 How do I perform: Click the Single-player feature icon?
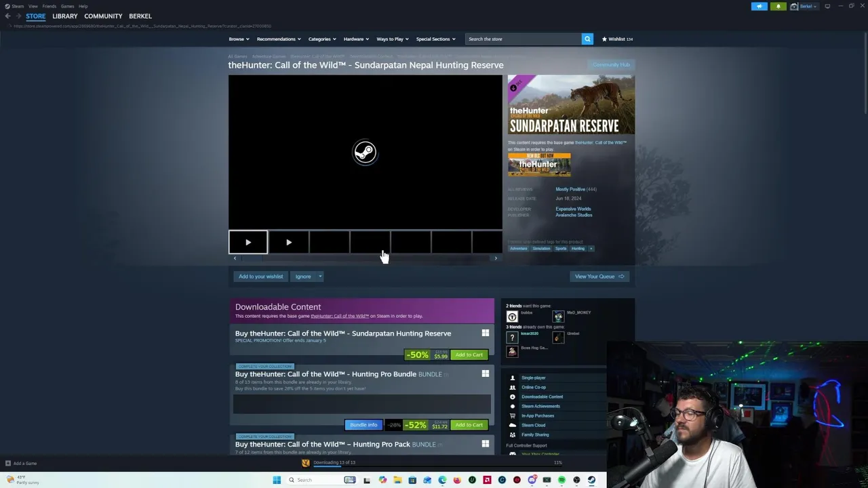[512, 378]
